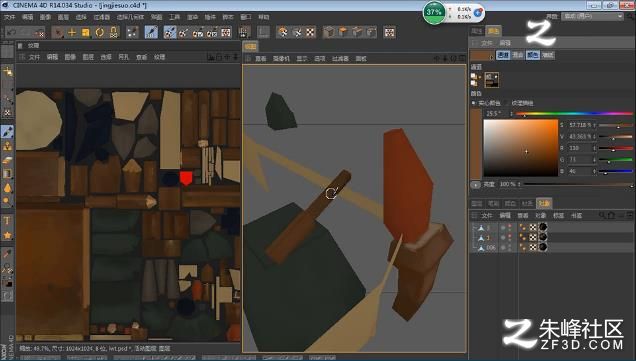Click the 视图 viewport tab
This screenshot has width=636, height=361.
[x=250, y=47]
